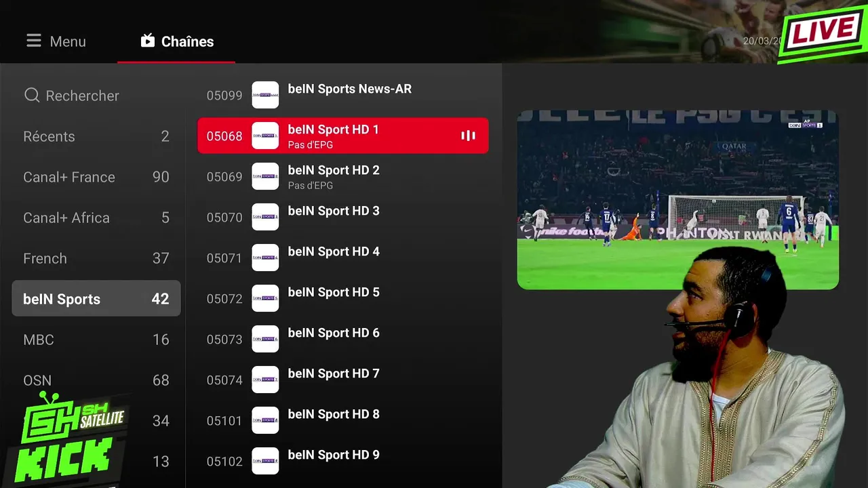This screenshot has width=868, height=488.
Task: Click the Rechercher search field
Action: click(x=96, y=96)
